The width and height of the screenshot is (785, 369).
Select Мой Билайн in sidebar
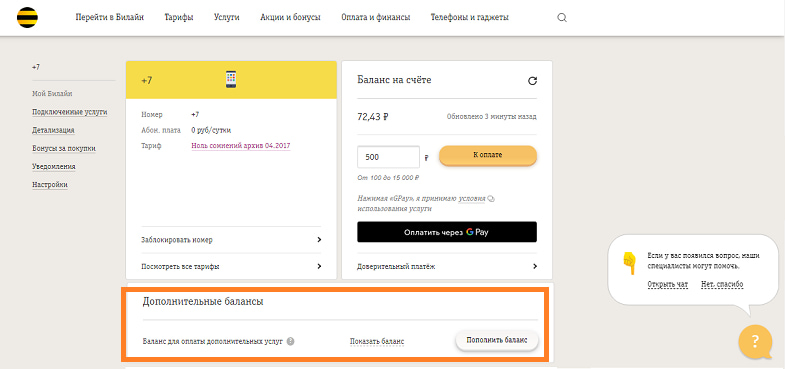tap(53, 94)
